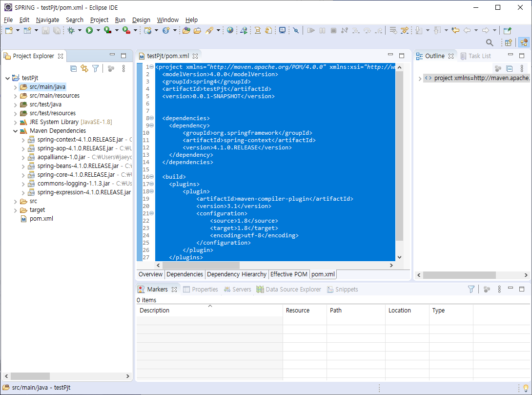Click the editor horizontal scrollbar thumb
The width and height of the screenshot is (532, 395).
pos(201,265)
